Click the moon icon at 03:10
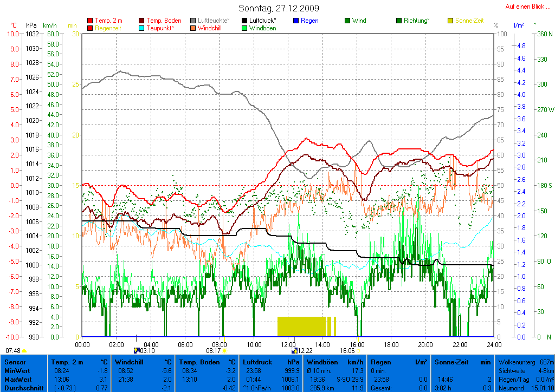555x392 pixels. (x=137, y=350)
